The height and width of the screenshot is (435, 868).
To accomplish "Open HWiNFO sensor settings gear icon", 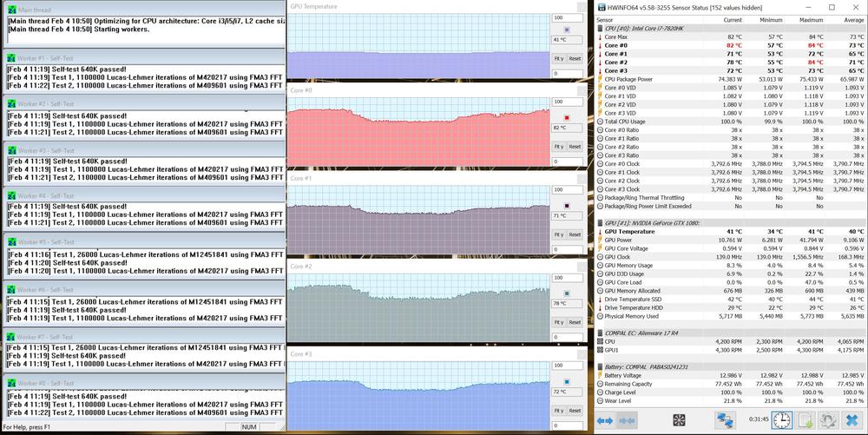I will (x=829, y=420).
